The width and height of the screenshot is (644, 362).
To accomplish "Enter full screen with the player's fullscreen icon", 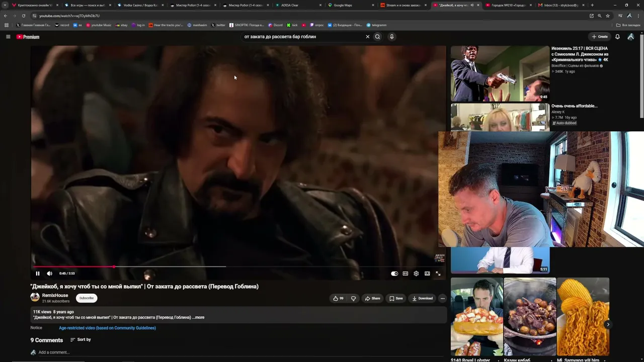I will coord(438,274).
